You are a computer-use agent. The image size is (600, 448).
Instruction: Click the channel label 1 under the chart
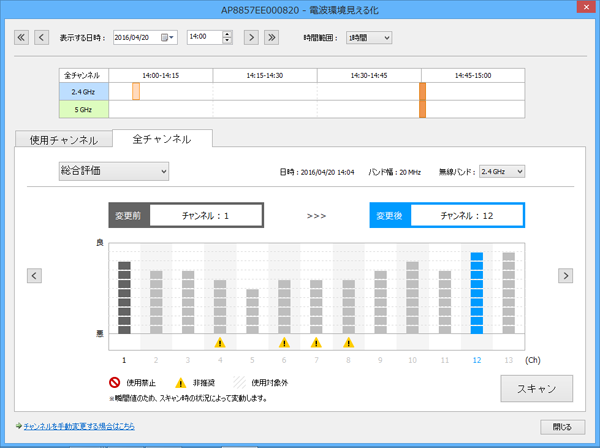point(124,360)
